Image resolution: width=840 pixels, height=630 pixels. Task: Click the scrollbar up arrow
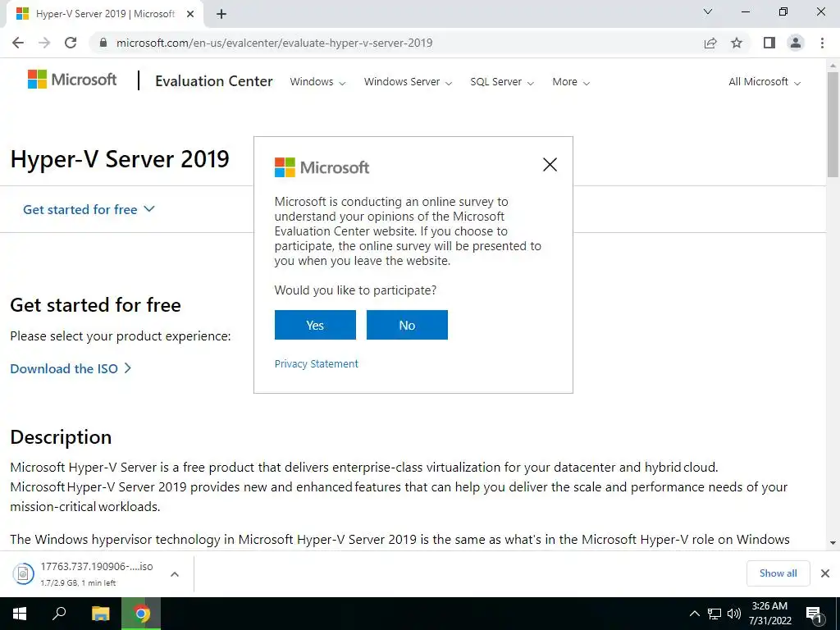pyautogui.click(x=833, y=66)
